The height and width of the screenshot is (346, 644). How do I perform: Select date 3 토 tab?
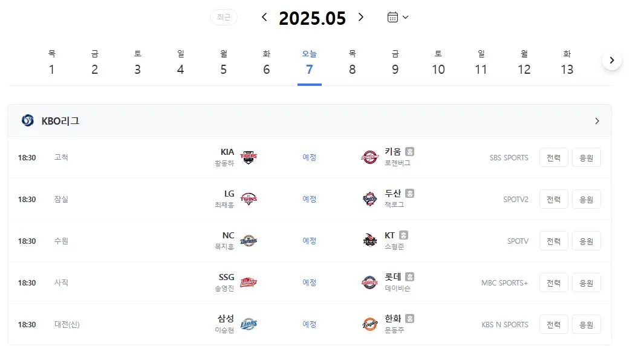pyautogui.click(x=138, y=63)
